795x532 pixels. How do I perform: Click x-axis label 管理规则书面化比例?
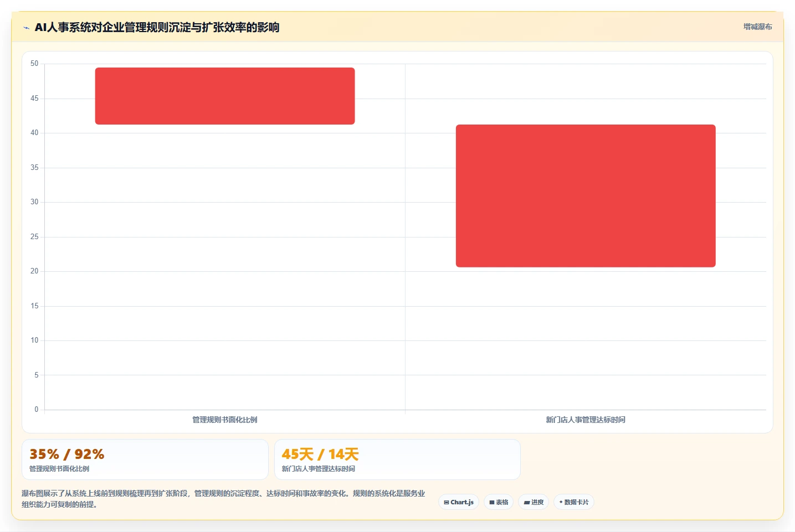coord(225,420)
